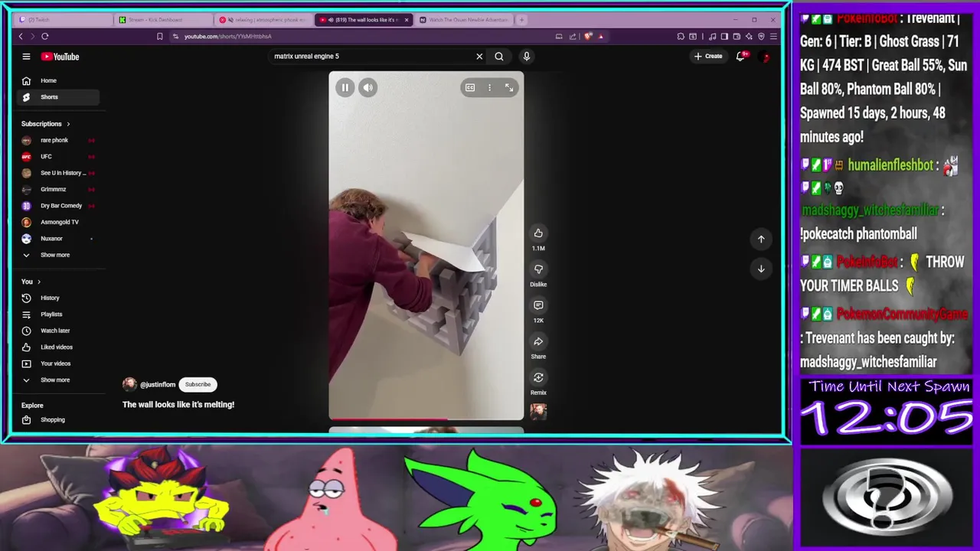Open the sound source thumbnail below Remix
This screenshot has width=980, height=551.
(538, 412)
